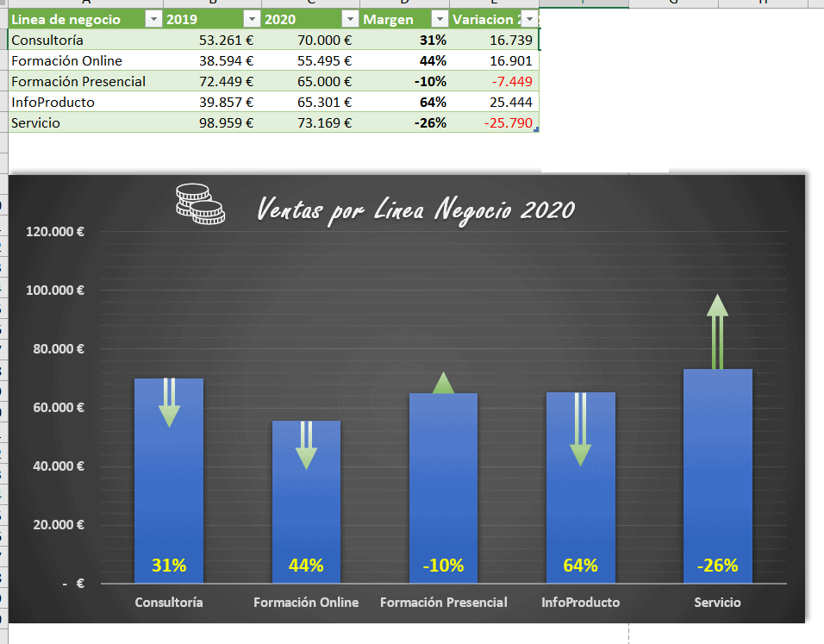Viewport: 824px width, 644px height.
Task: Select the 44% data label on chart
Action: coord(306,566)
